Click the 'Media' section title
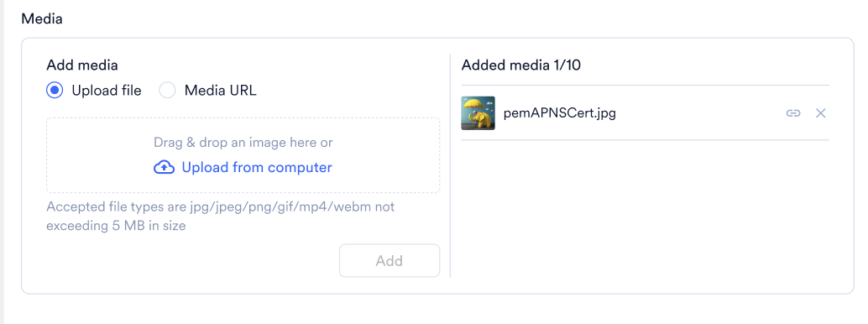The height and width of the screenshot is (324, 868). coord(41,18)
